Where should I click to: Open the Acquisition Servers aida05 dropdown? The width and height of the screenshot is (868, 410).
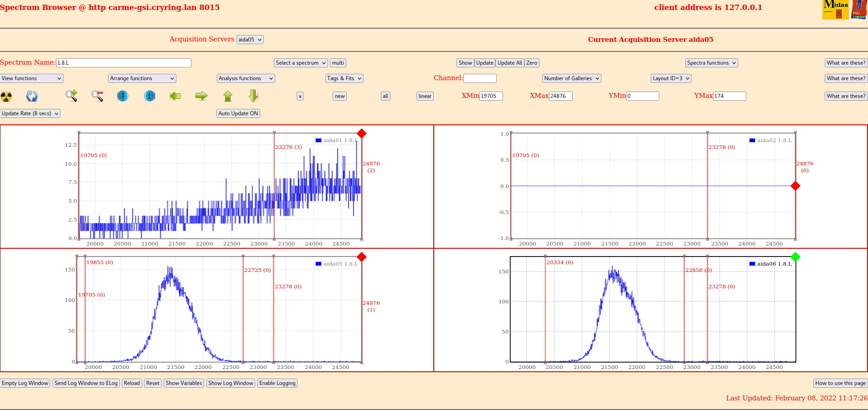coord(250,40)
